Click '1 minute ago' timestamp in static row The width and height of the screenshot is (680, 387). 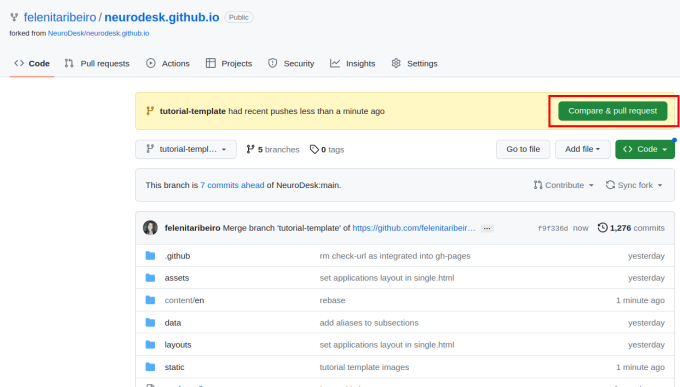pyautogui.click(x=641, y=367)
